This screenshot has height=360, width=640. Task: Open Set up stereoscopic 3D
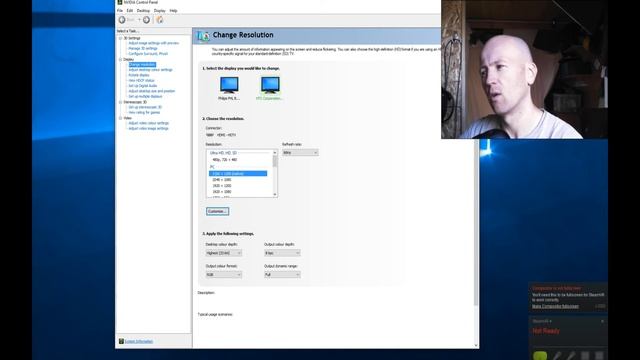pyautogui.click(x=145, y=107)
